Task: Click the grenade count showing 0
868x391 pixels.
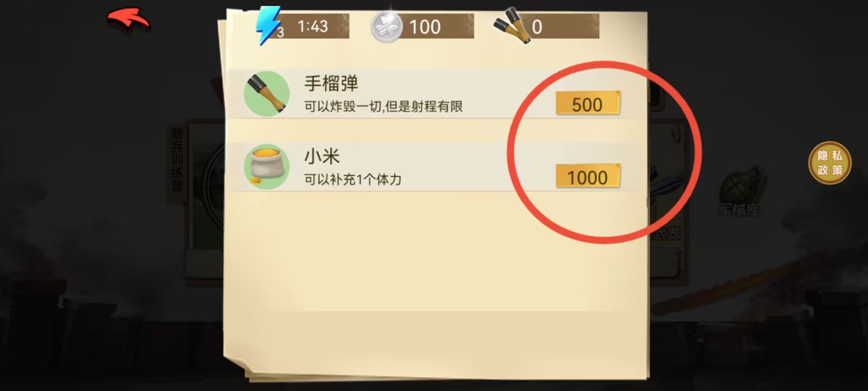Action: coord(537,27)
